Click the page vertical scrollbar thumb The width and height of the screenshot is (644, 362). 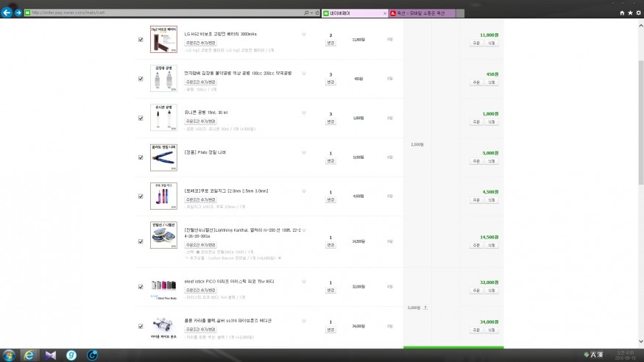[641, 122]
